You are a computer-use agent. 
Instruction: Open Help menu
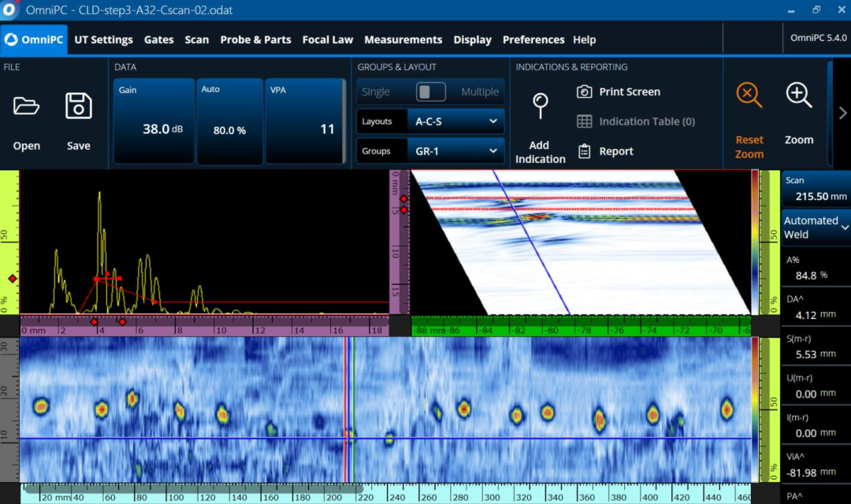(584, 39)
